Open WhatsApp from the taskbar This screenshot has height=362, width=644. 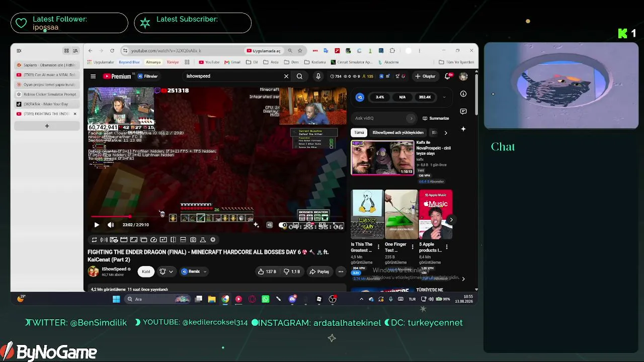click(x=265, y=299)
